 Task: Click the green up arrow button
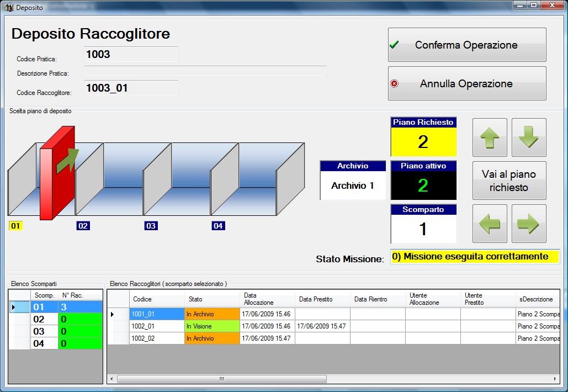pos(490,137)
